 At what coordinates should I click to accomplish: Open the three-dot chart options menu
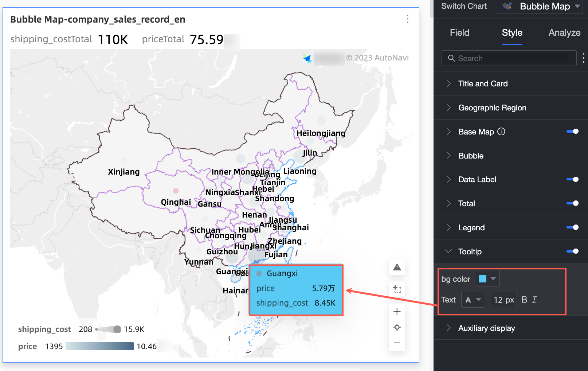coord(407,19)
